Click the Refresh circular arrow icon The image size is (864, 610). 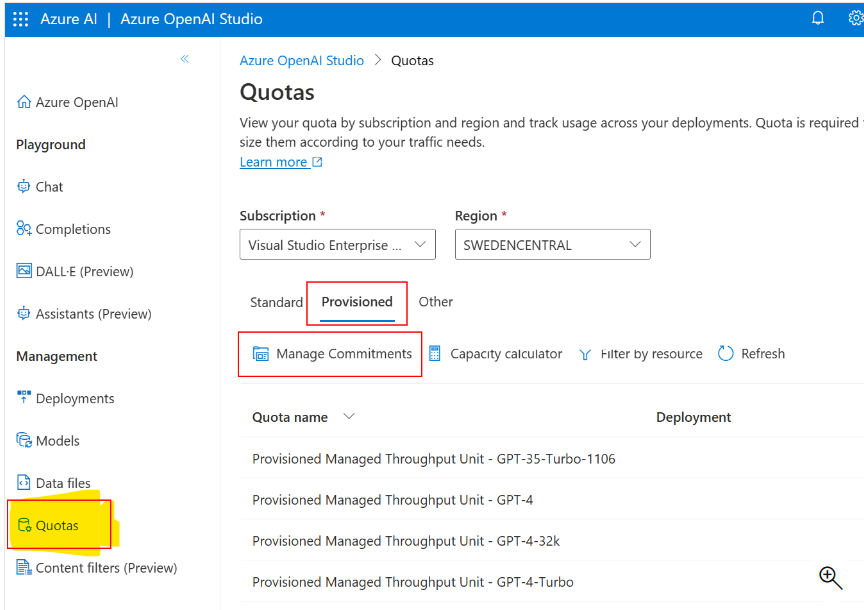726,353
